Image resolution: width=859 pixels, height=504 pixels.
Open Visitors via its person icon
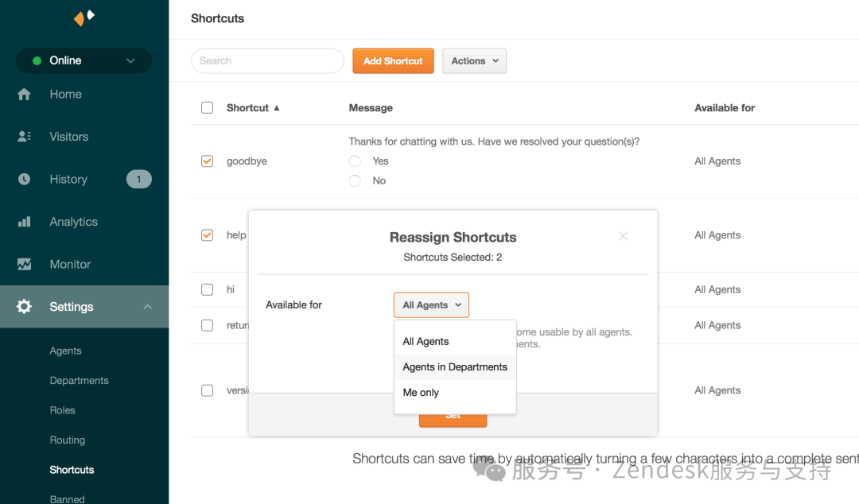[25, 137]
